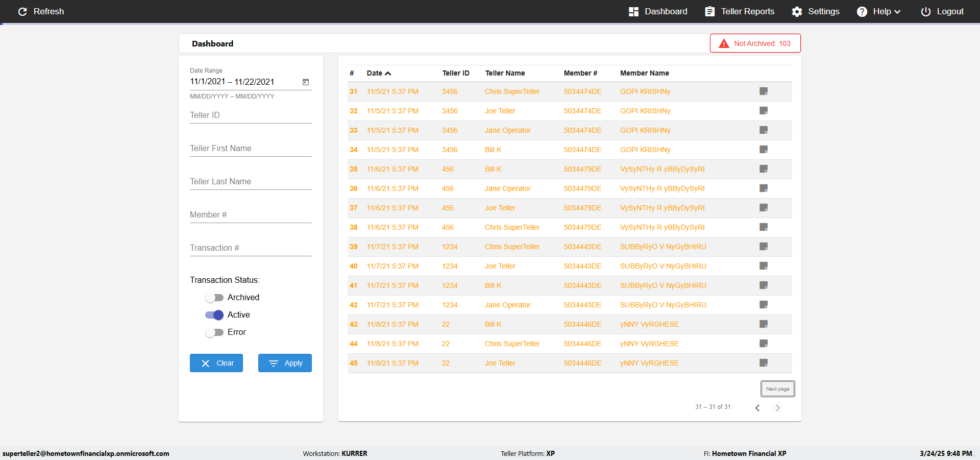Screen dimensions: 980x460
Task: Click the Not Archived warning triangle icon
Action: pyautogui.click(x=724, y=43)
